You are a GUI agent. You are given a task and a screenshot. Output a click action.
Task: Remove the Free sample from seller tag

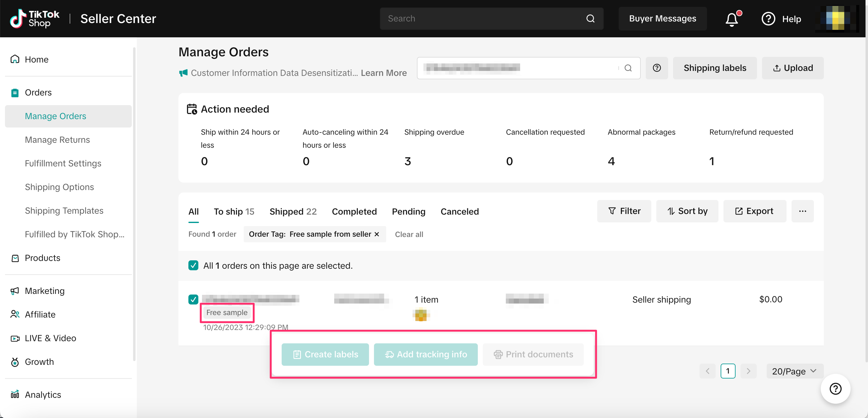click(377, 234)
